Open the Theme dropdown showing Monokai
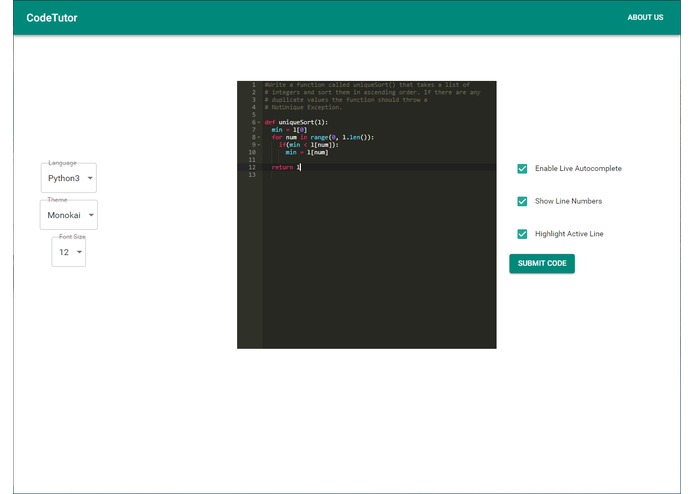 tap(69, 215)
